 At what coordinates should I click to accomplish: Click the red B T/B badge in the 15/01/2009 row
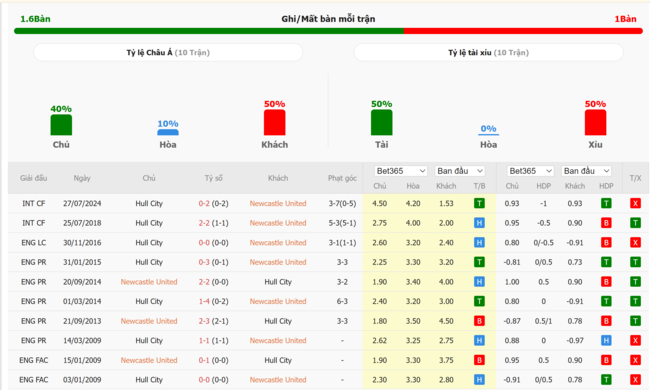coord(479,360)
